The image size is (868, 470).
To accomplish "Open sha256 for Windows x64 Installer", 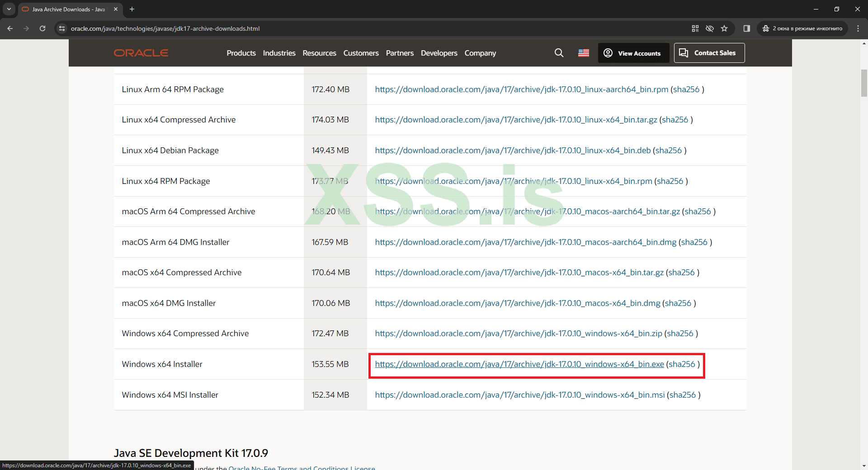I will pos(682,364).
